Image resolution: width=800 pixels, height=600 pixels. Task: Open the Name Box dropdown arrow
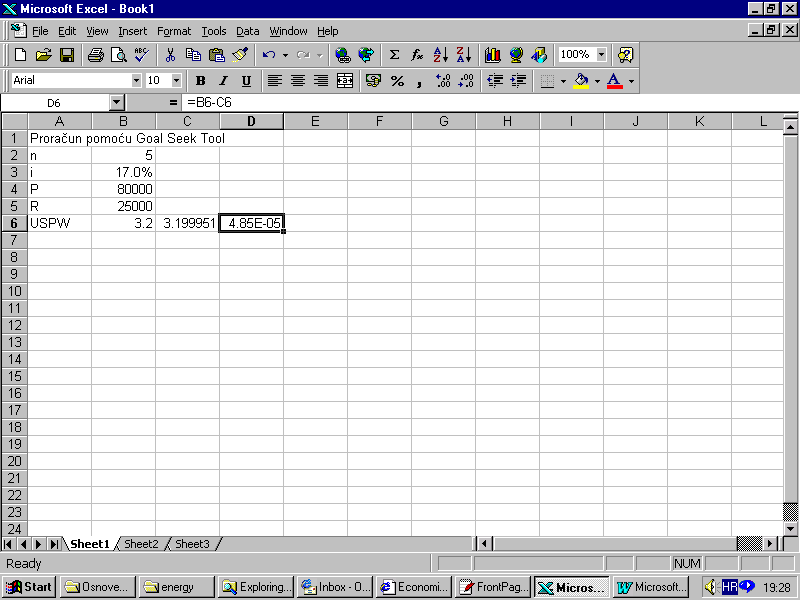tap(116, 102)
